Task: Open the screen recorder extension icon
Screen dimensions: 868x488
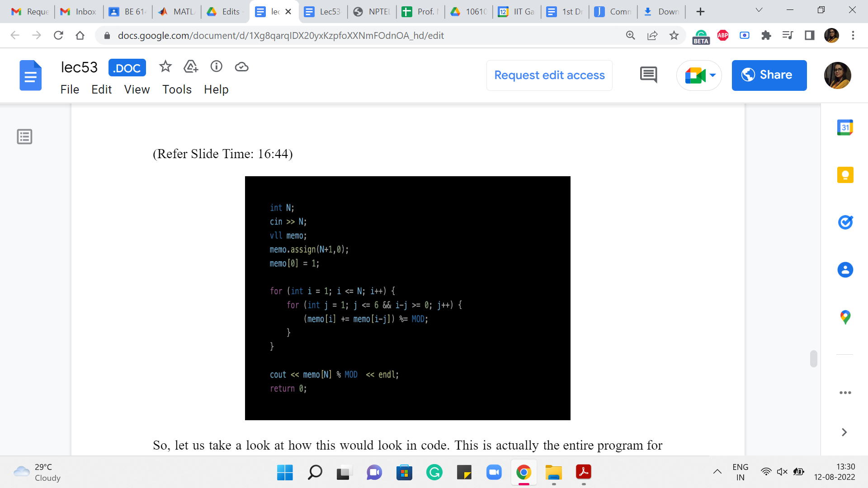Action: 744,35
